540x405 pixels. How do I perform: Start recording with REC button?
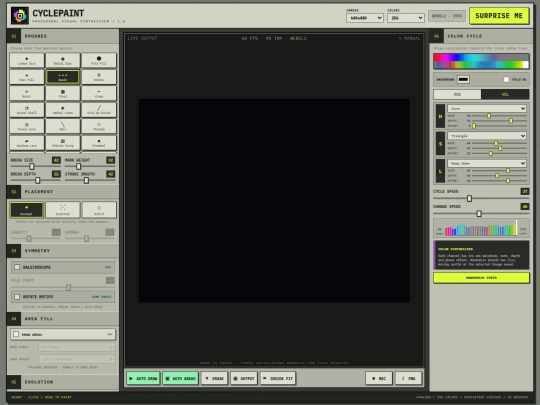coord(379,378)
